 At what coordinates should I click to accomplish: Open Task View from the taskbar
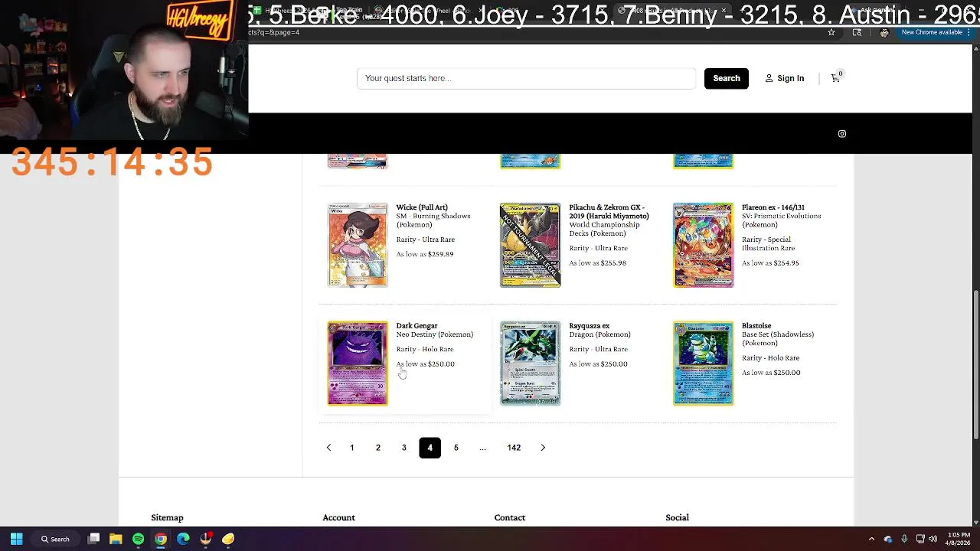[93, 539]
